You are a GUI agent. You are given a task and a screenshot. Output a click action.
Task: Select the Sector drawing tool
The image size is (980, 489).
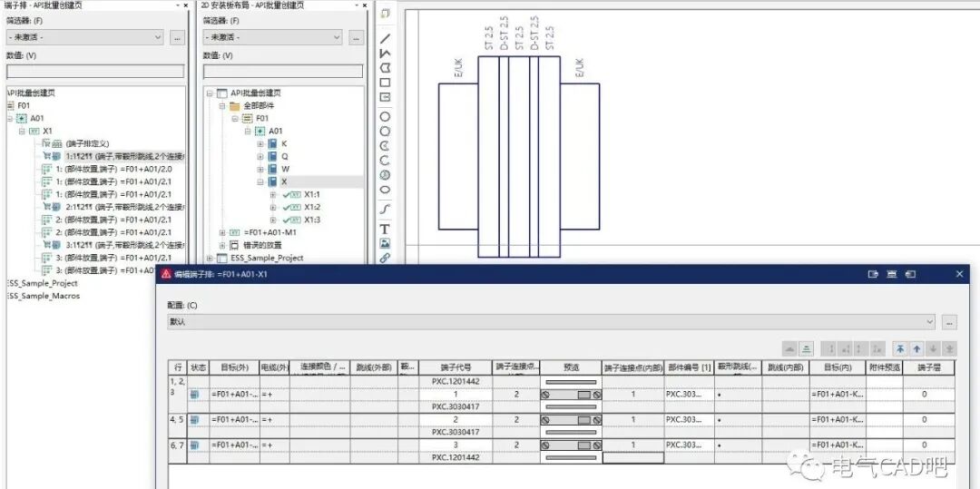[x=385, y=175]
